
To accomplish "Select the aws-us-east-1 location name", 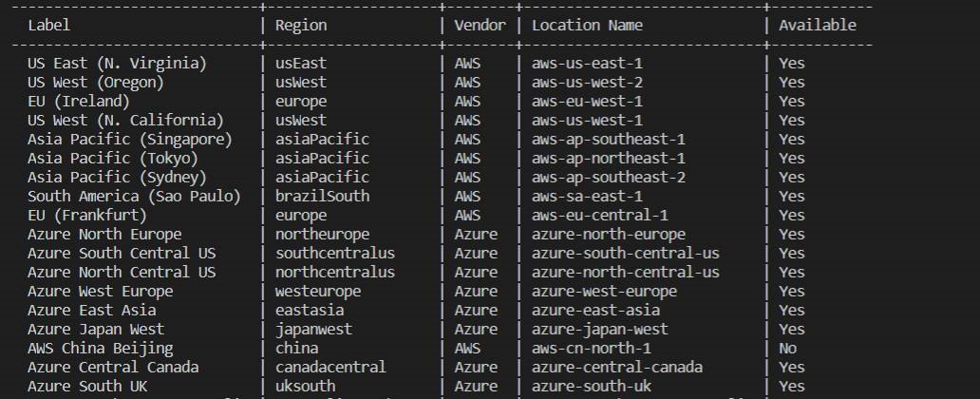I will tap(587, 64).
